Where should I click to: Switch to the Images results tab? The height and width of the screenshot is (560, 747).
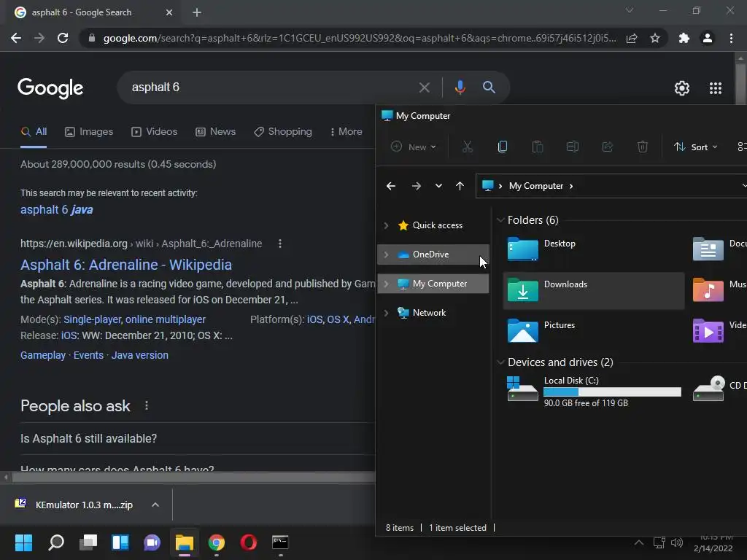[89, 132]
